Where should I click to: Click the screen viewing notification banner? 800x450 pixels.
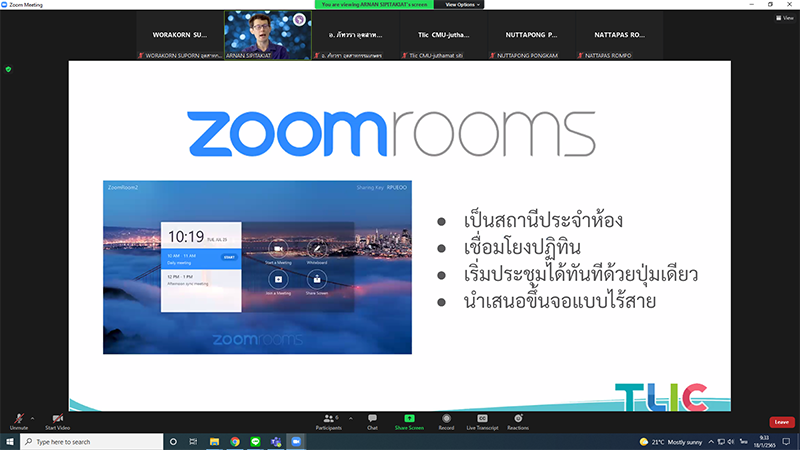point(374,5)
